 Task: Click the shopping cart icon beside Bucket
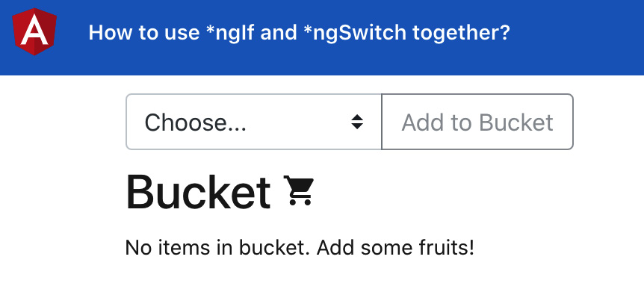point(299,190)
